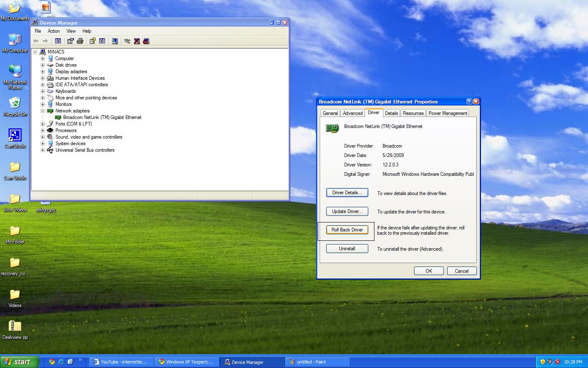Viewport: 588px width, 368px height.
Task: Click the network card icon in Properties dialog
Action: click(332, 128)
